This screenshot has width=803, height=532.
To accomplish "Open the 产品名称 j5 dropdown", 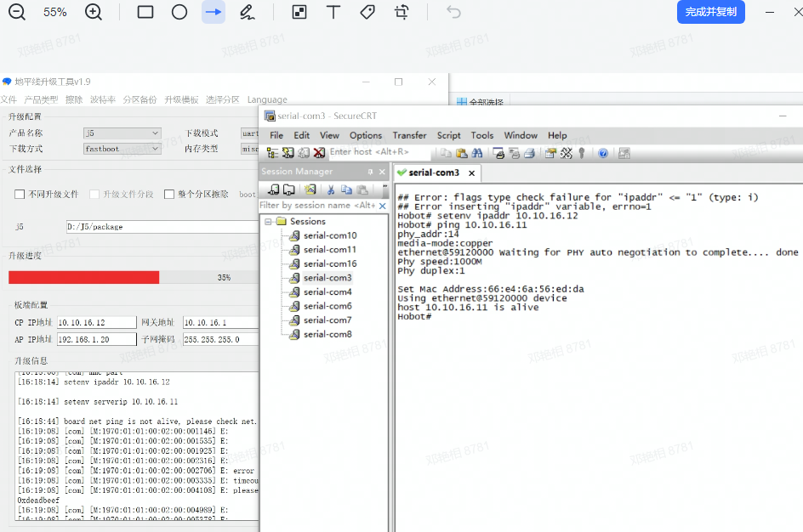I will (122, 133).
